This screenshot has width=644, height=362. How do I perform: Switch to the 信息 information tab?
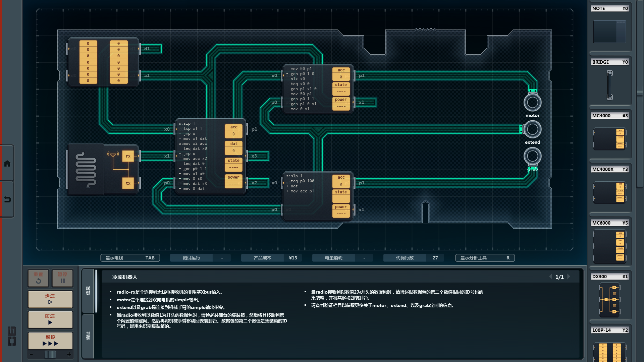pyautogui.click(x=88, y=291)
